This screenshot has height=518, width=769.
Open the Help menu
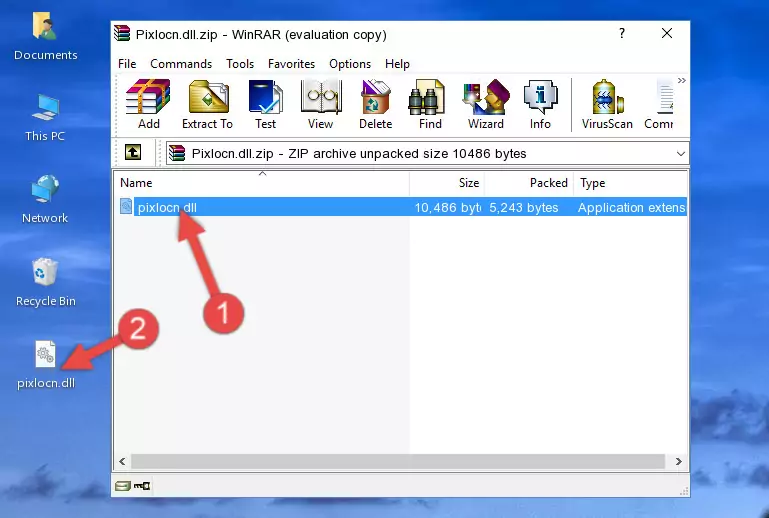tap(397, 64)
